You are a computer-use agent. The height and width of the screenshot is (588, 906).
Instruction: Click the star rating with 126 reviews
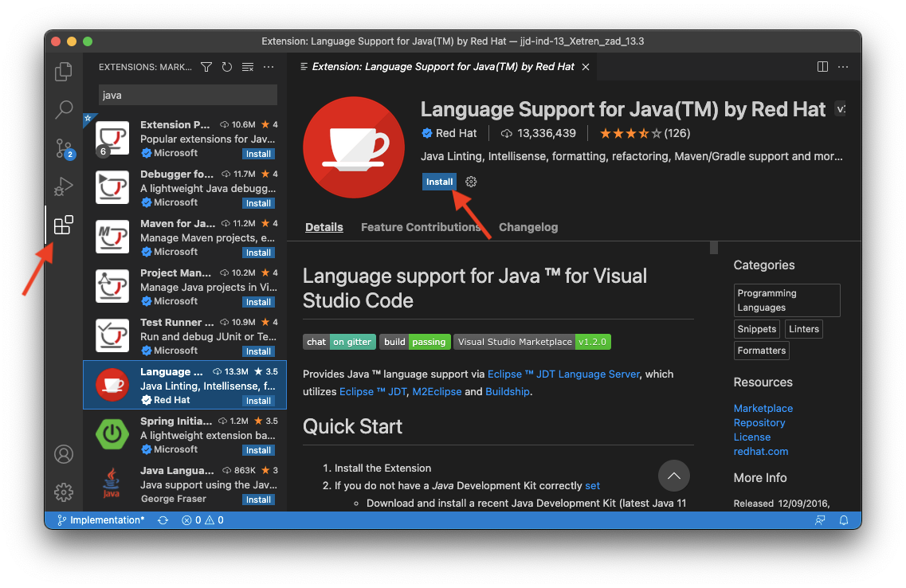(x=645, y=133)
